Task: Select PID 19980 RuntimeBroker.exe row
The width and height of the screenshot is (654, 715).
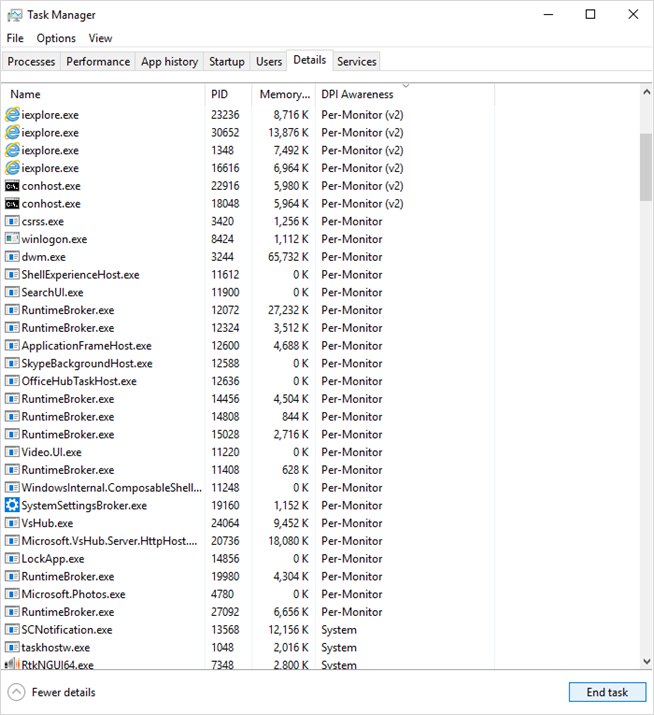Action: click(x=249, y=576)
